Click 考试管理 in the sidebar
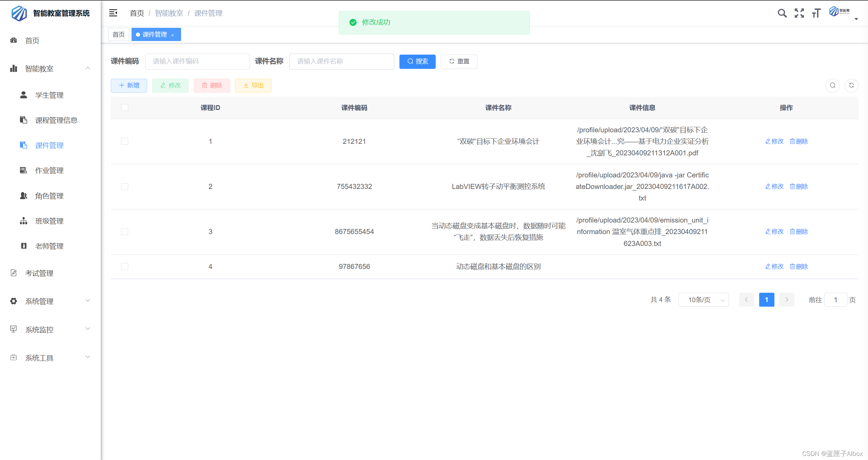This screenshot has height=460, width=868. [39, 273]
